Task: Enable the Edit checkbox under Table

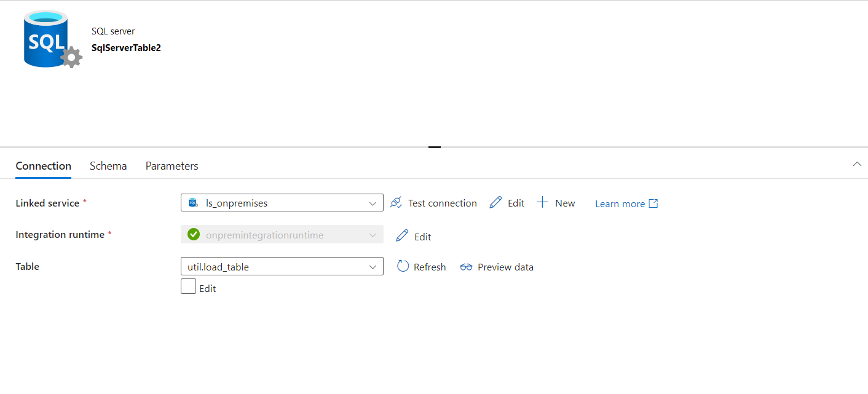Action: 188,286
